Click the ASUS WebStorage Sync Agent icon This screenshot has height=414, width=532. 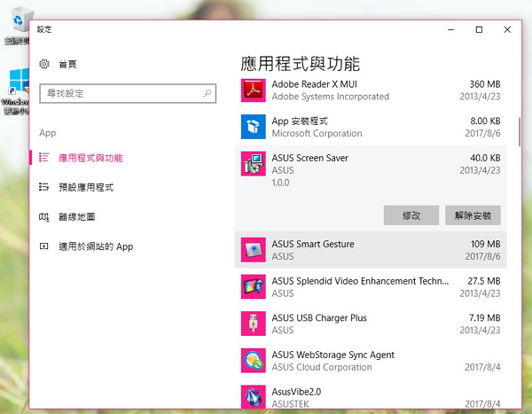(x=253, y=361)
